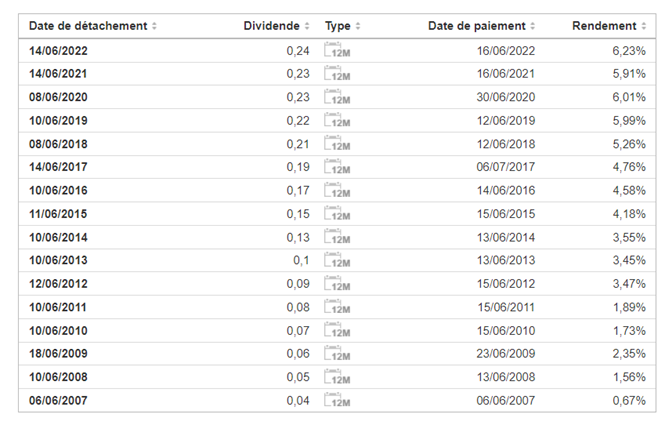Click the 12M calendar icon for 06/06/2007

pos(337,400)
